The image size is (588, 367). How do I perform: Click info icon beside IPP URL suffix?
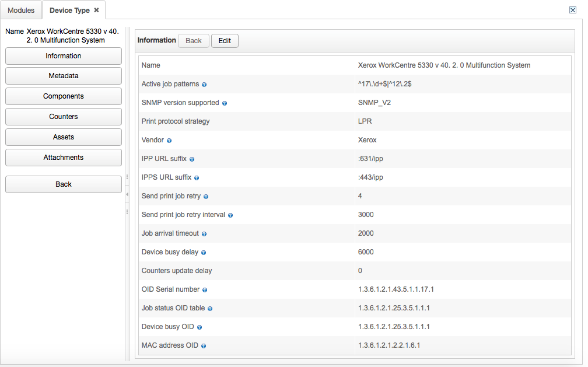point(191,159)
